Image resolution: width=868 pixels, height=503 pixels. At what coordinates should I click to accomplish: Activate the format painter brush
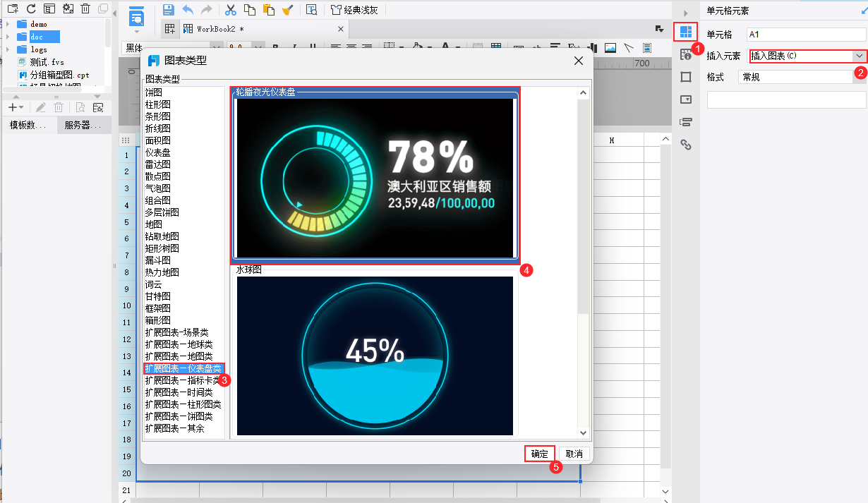(x=287, y=10)
